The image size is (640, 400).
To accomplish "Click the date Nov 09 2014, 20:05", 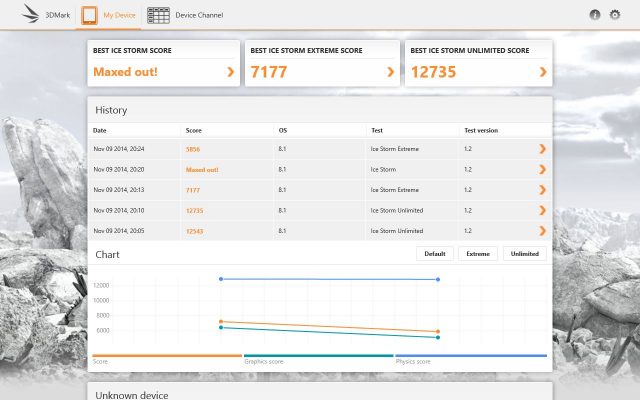I will tap(119, 231).
